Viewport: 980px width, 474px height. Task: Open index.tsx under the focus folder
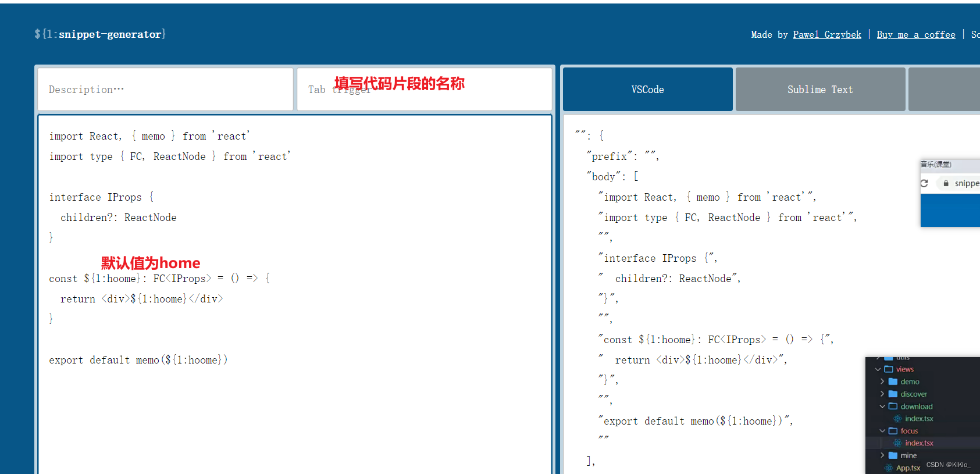click(919, 443)
